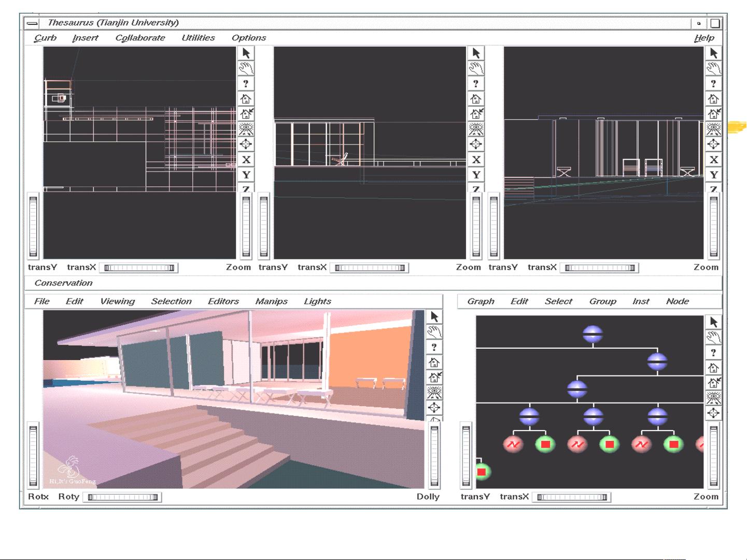Open the Help menu

(704, 38)
